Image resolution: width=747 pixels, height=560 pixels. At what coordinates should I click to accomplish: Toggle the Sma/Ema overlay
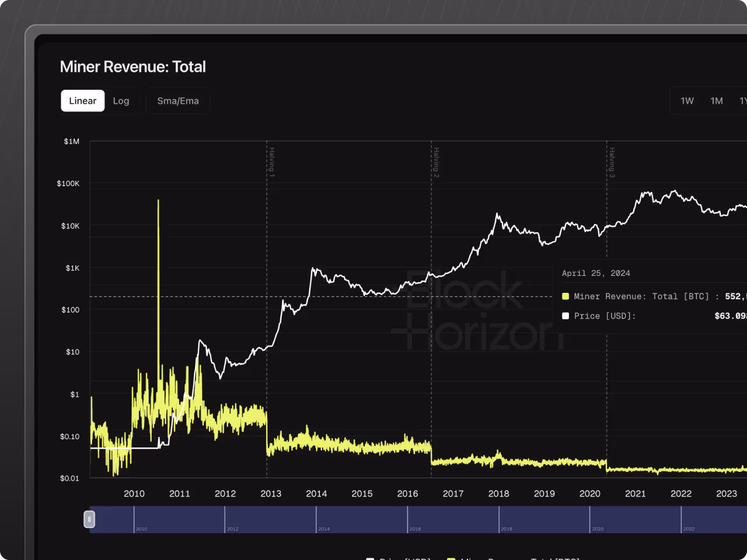pyautogui.click(x=178, y=101)
